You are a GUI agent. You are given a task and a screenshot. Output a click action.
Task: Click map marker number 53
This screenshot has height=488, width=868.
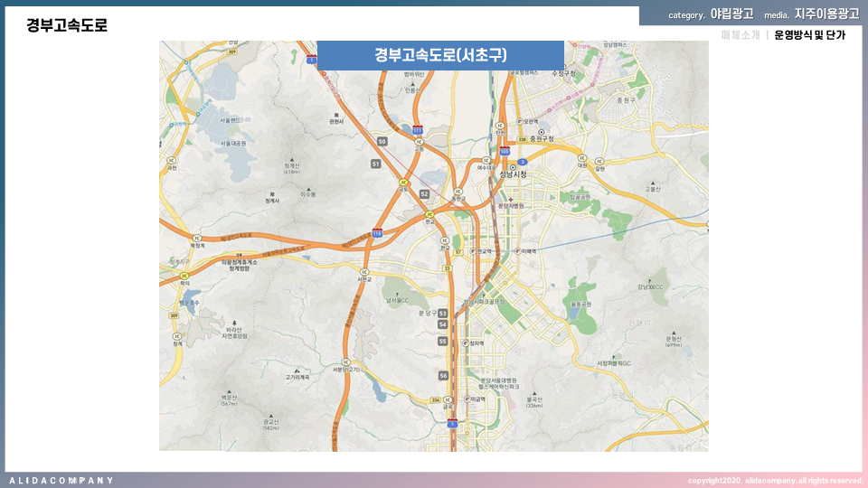pos(443,313)
